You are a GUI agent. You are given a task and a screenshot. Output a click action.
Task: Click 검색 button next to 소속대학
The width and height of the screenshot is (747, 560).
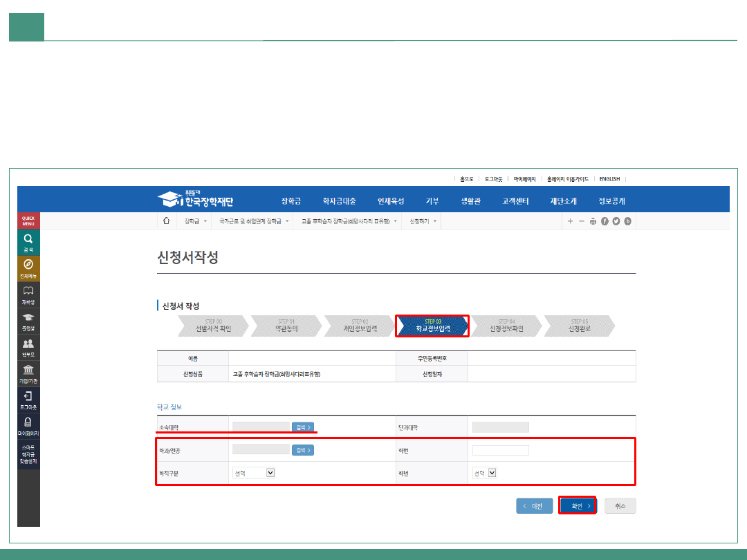tap(302, 427)
